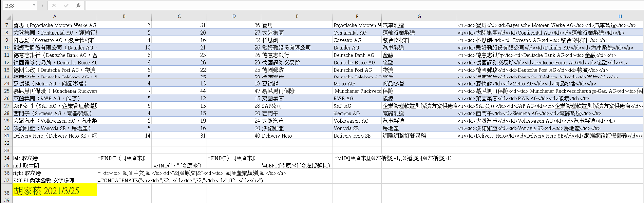The height and width of the screenshot is (203, 644).
Task: Click cell '德國郵政' in column E
Action: tap(297, 70)
